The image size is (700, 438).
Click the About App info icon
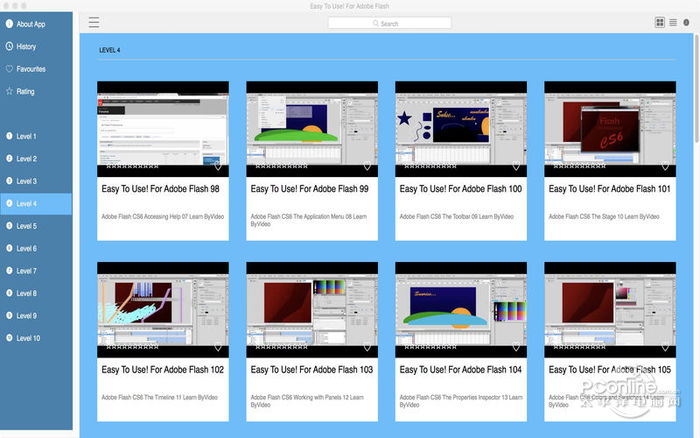pos(9,24)
